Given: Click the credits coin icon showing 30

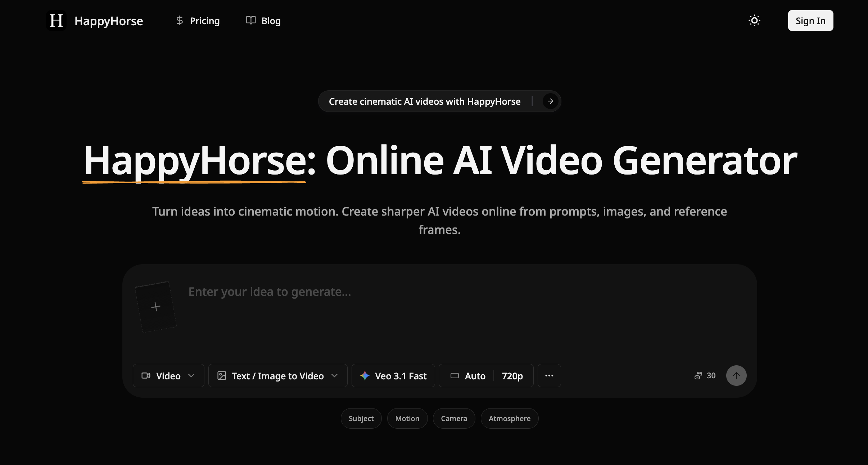Looking at the screenshot, I should point(698,375).
